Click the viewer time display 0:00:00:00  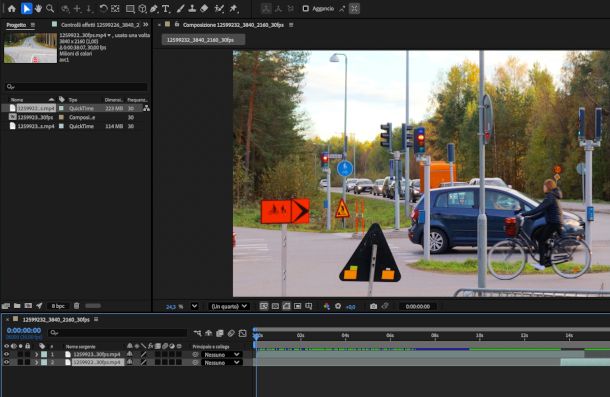417,306
